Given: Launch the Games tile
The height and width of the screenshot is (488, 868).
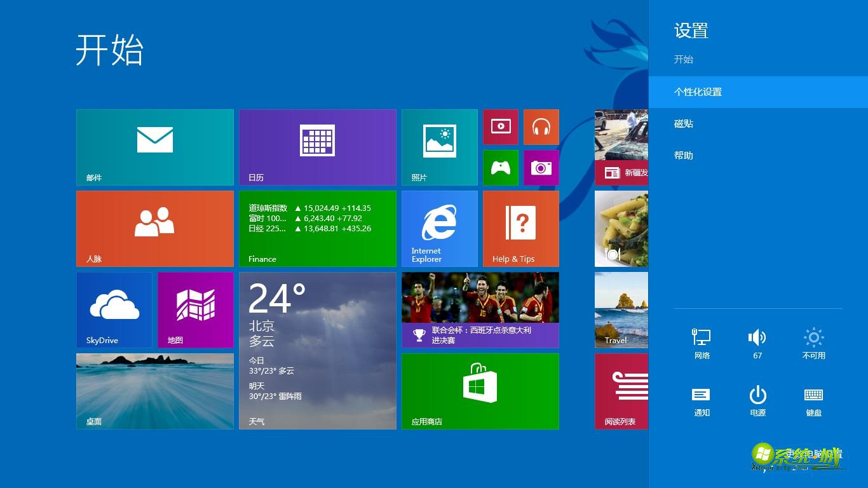Looking at the screenshot, I should (x=501, y=168).
